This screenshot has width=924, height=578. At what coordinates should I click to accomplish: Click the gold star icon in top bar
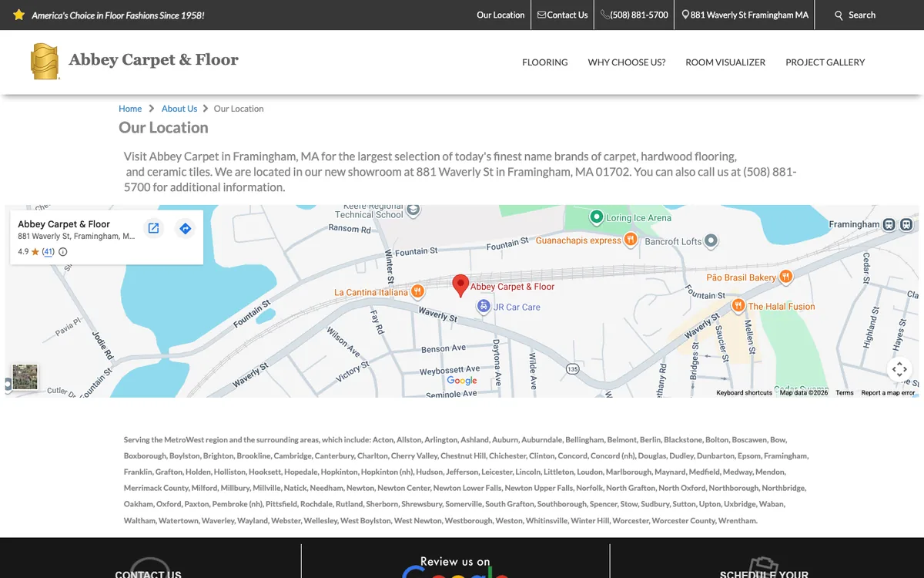[x=19, y=15]
